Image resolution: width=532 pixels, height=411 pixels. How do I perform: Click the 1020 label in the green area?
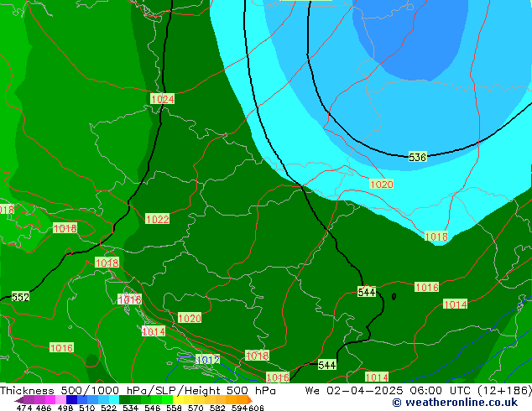(x=190, y=318)
